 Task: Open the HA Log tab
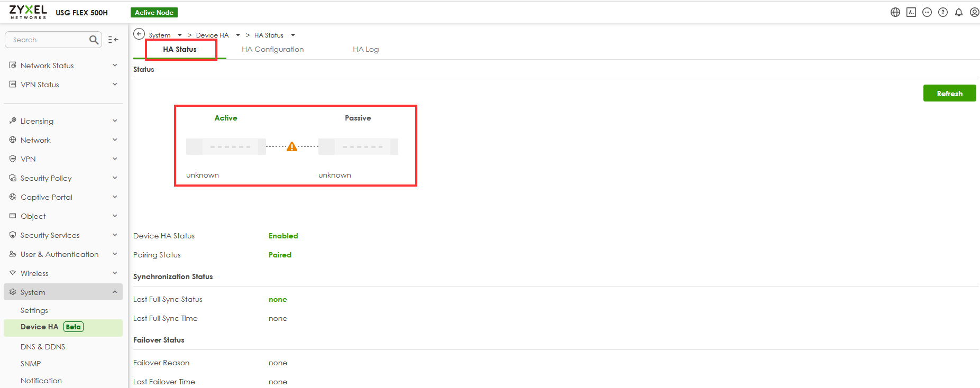tap(365, 49)
